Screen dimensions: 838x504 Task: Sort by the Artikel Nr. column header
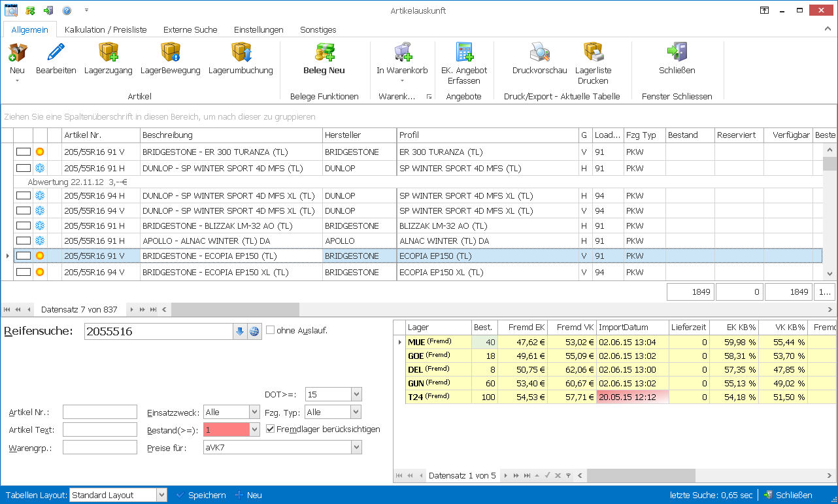101,135
